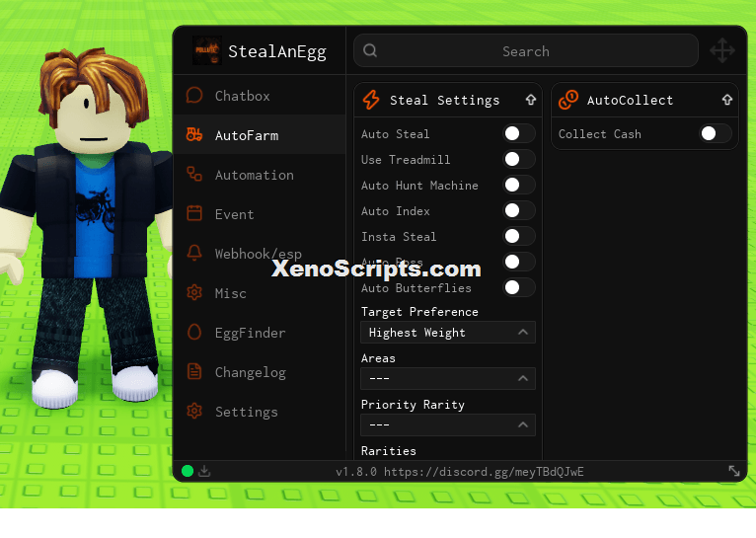Go to the Webhook/esp tab
Screen dimensions: 756x538
coord(260,254)
